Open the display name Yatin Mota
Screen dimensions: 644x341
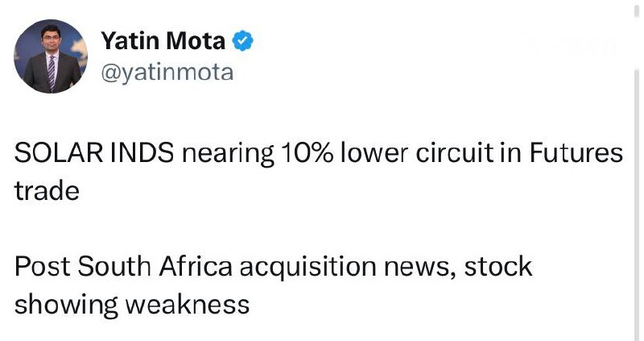coord(163,41)
